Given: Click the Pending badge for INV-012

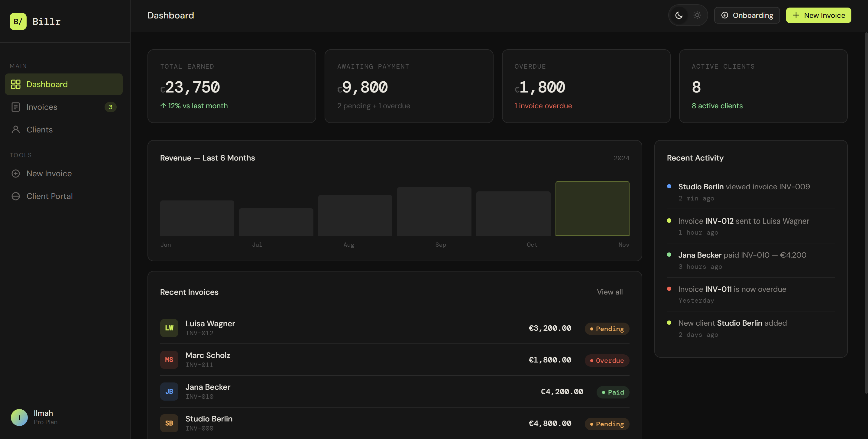Looking at the screenshot, I should pos(607,329).
